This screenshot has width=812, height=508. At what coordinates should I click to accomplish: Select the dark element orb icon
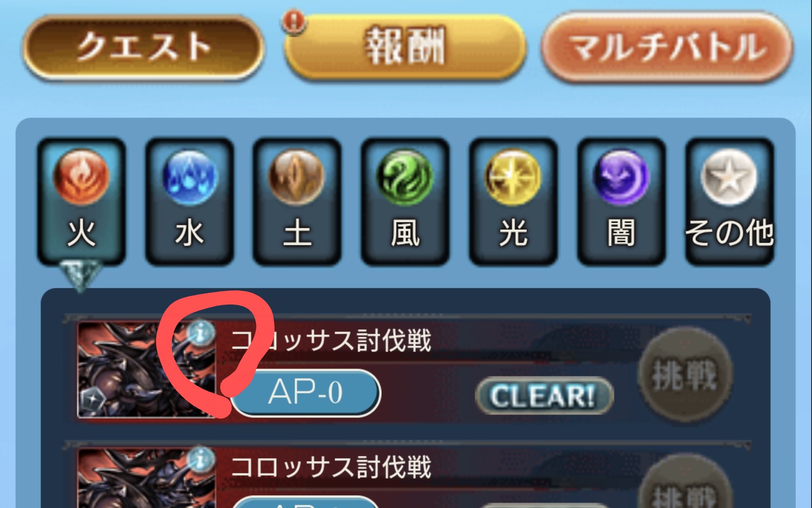click(x=621, y=177)
